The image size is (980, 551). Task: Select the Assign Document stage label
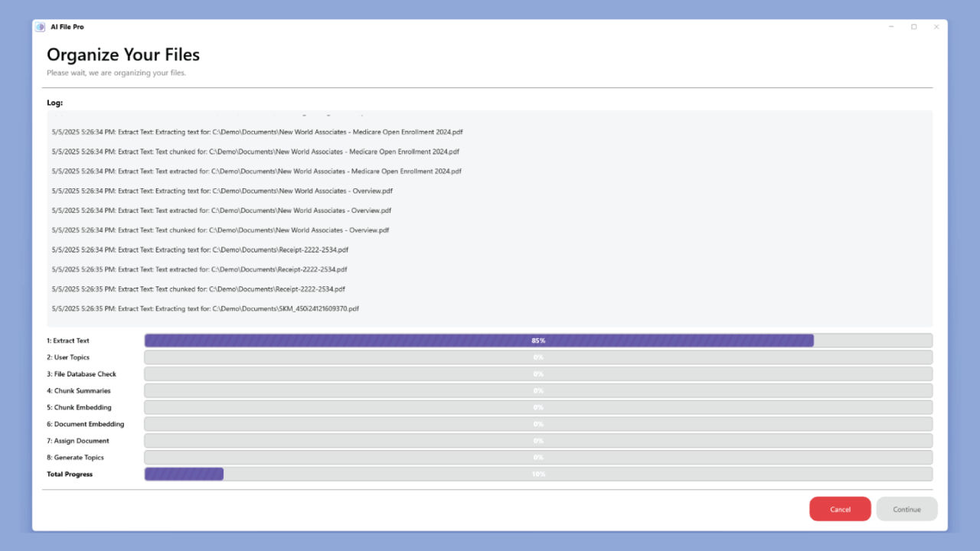[78, 440]
